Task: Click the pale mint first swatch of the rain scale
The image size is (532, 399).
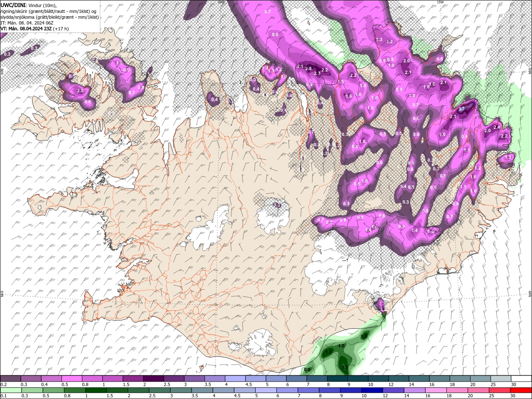Action: tap(10, 390)
